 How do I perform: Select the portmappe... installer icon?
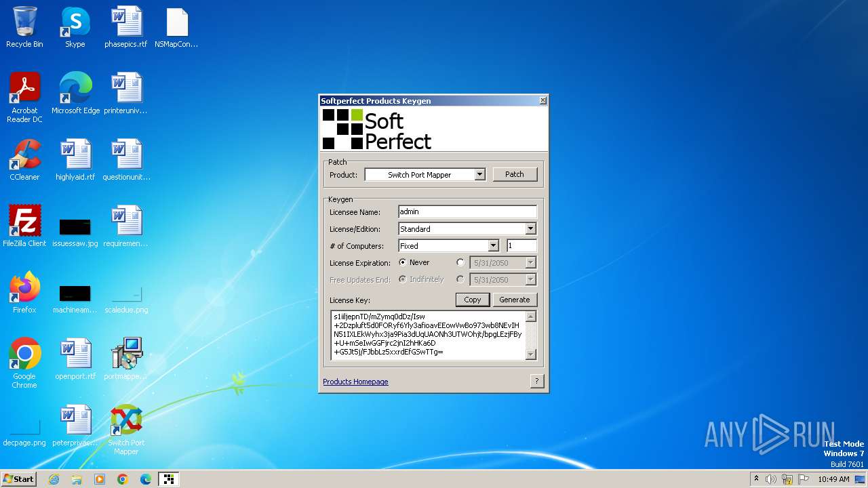click(x=126, y=359)
